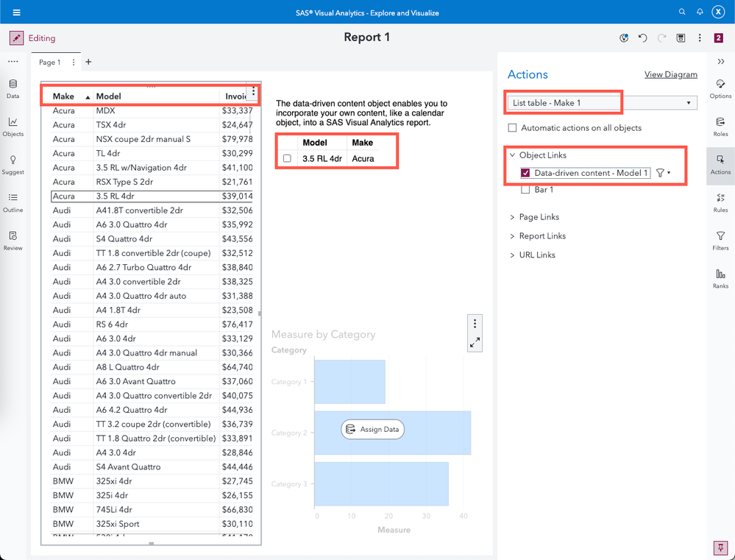Add a new page with the plus button
The height and width of the screenshot is (560, 735).
88,61
